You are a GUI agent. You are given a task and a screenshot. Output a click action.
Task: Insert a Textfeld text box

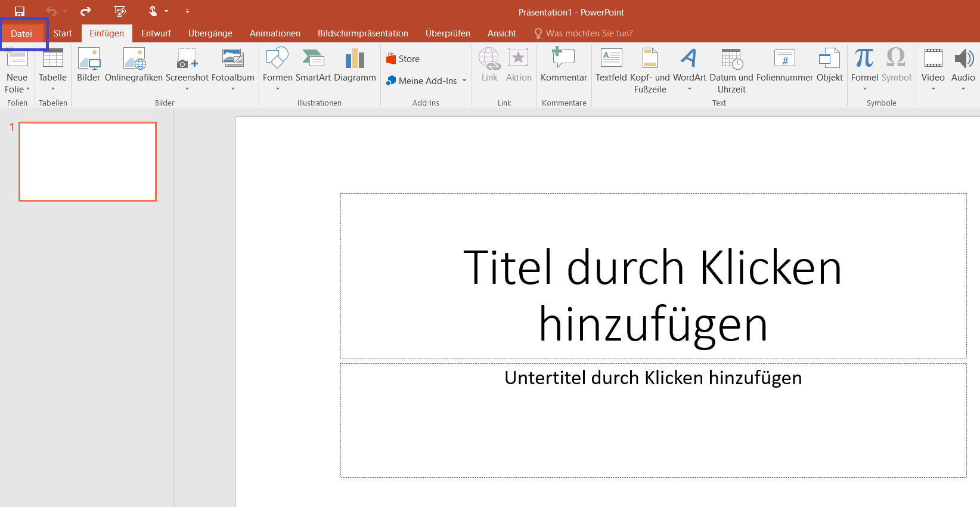611,60
